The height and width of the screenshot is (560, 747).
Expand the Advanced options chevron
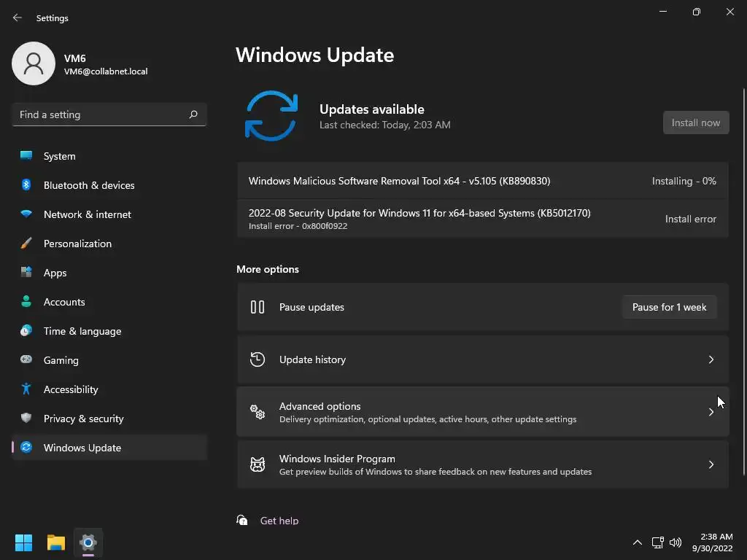coord(711,412)
